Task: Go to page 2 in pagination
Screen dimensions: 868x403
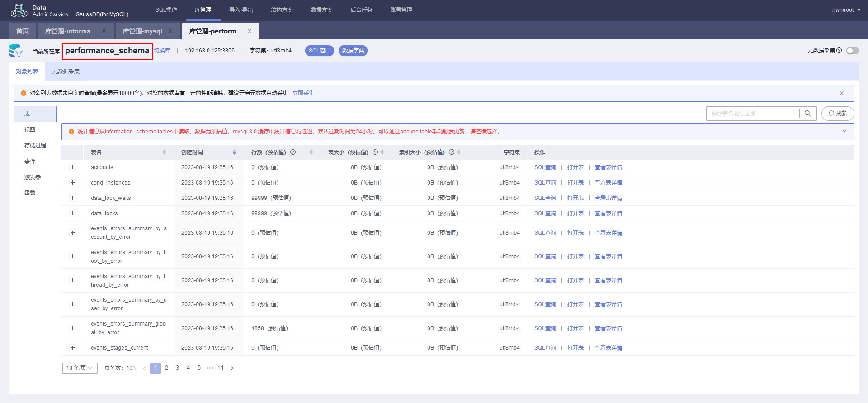Action: [x=166, y=368]
